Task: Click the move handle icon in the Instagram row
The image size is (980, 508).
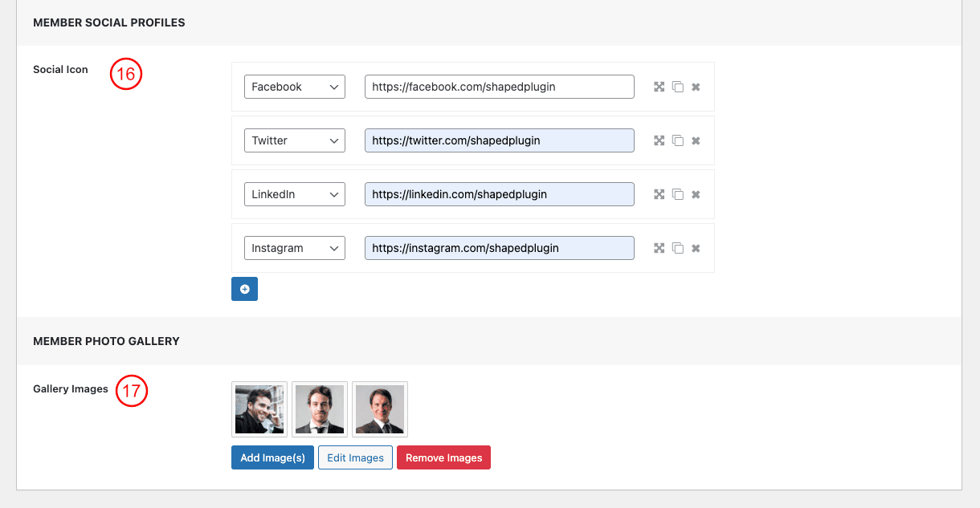Action: (659, 248)
